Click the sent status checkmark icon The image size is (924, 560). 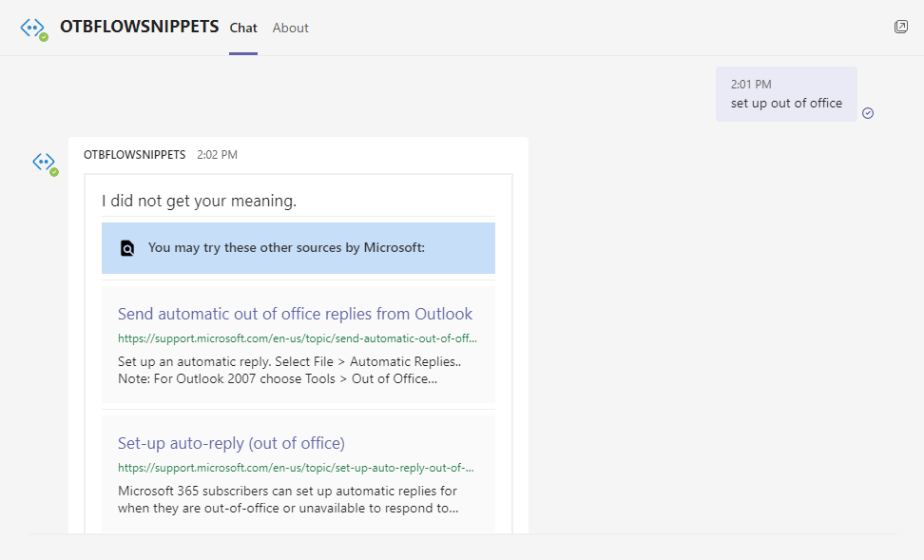868,113
